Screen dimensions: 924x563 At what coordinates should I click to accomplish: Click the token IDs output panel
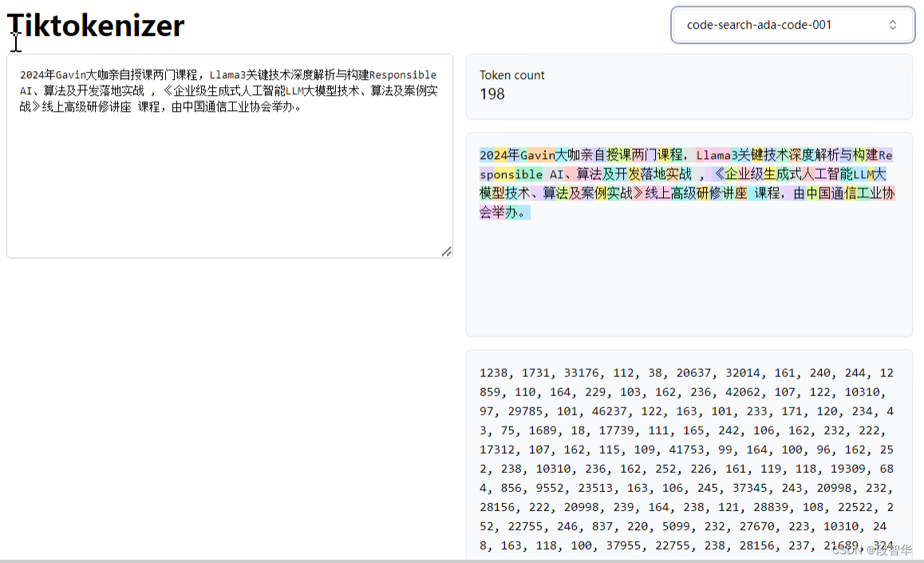click(689, 455)
